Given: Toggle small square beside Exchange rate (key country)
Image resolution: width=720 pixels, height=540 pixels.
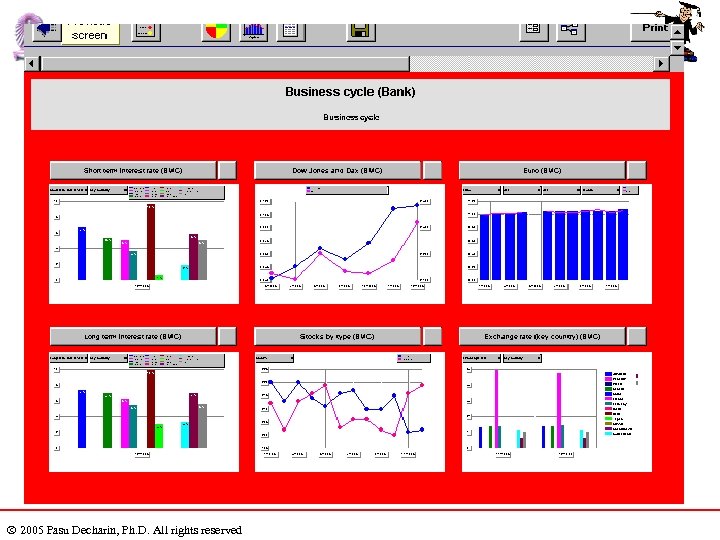Looking at the screenshot, I should click(637, 337).
